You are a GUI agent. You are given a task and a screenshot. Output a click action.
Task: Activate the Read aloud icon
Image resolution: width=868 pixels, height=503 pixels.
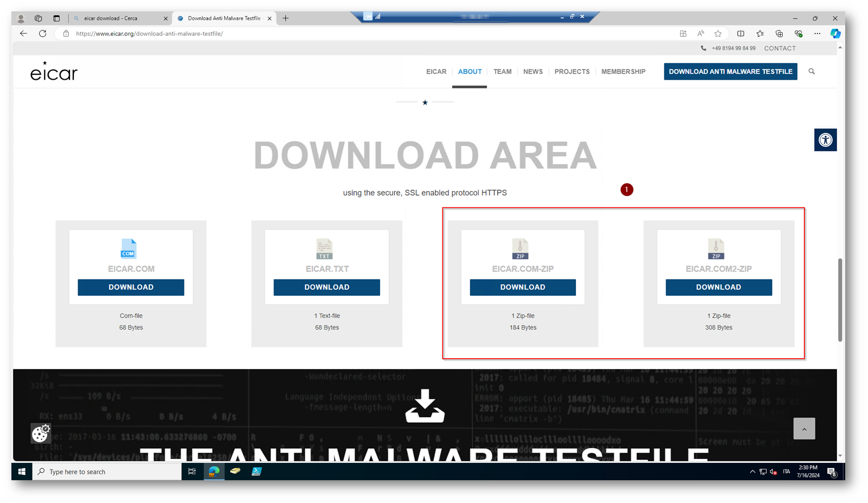tap(701, 34)
